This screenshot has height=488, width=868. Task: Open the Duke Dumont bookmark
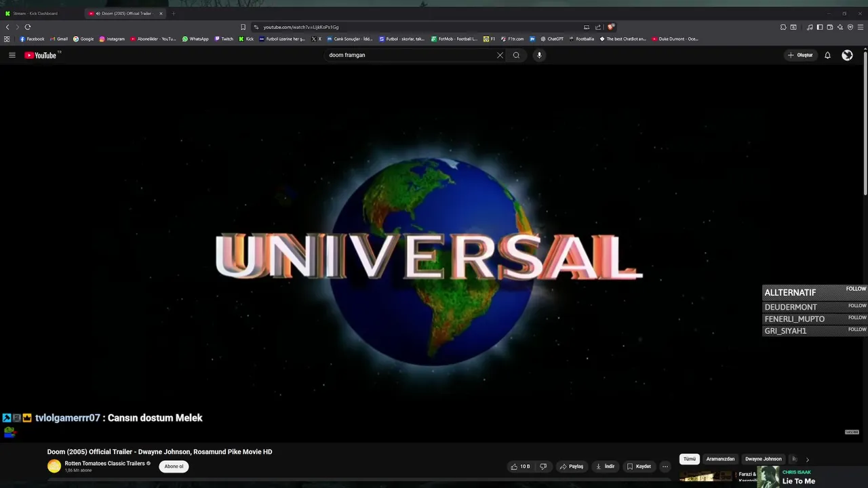[675, 39]
